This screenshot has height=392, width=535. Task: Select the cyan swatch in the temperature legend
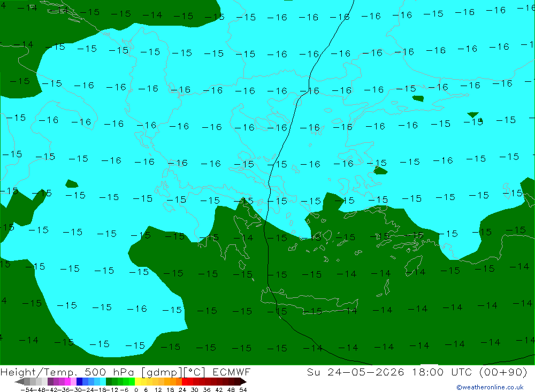pyautogui.click(x=103, y=381)
